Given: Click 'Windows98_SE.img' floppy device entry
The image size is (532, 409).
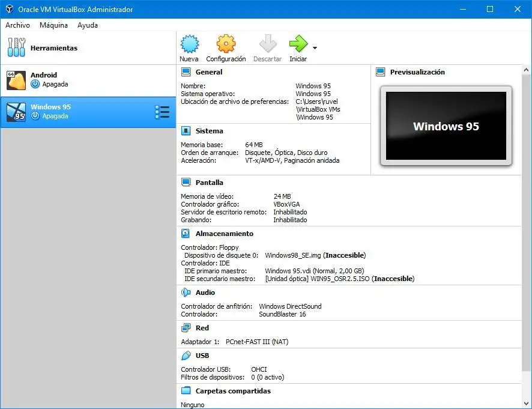Looking at the screenshot, I should (x=315, y=255).
